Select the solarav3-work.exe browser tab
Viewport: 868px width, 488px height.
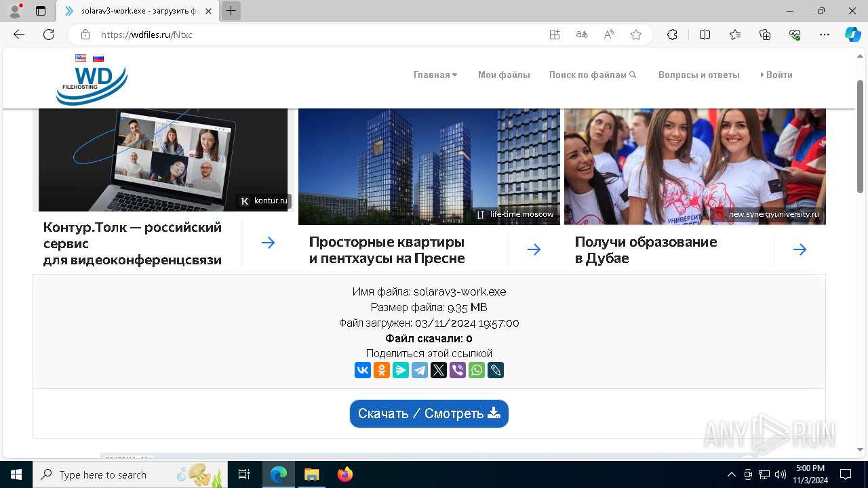pos(138,11)
